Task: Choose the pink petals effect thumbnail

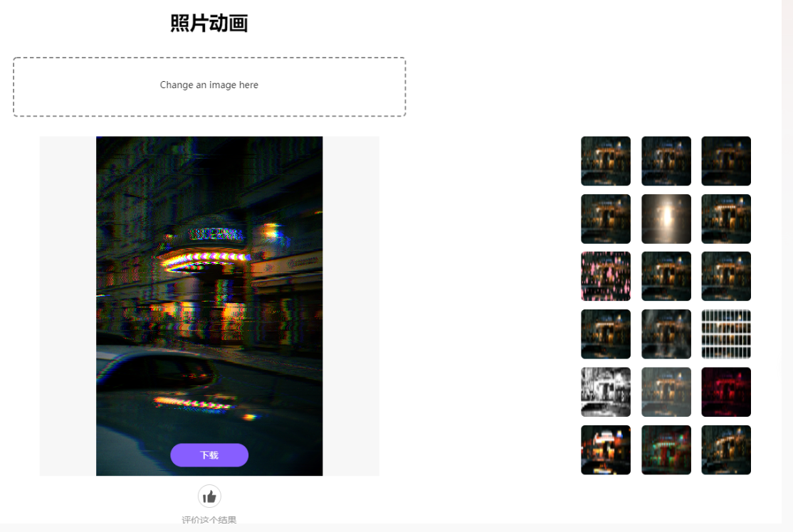Action: (605, 277)
